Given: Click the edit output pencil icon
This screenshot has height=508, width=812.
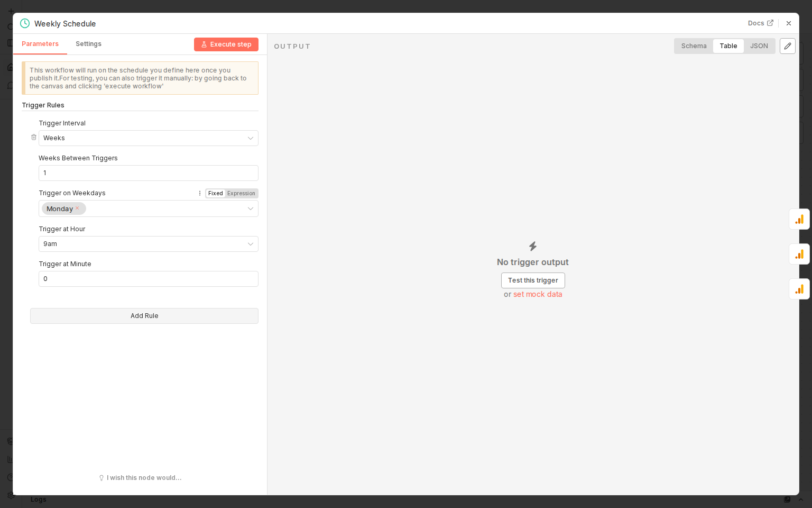Looking at the screenshot, I should pyautogui.click(x=787, y=46).
